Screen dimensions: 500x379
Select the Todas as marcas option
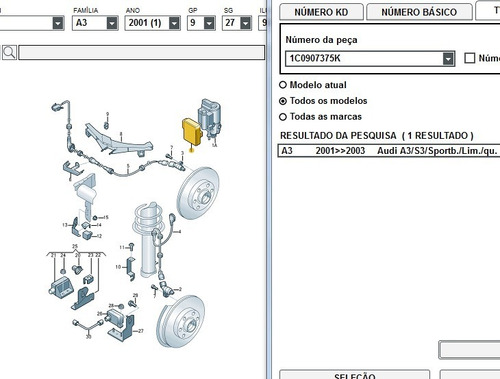(283, 117)
